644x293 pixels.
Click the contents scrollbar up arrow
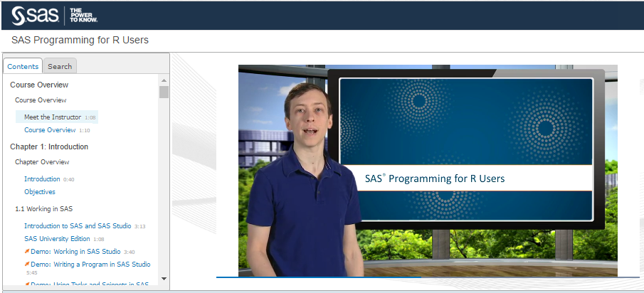point(164,80)
